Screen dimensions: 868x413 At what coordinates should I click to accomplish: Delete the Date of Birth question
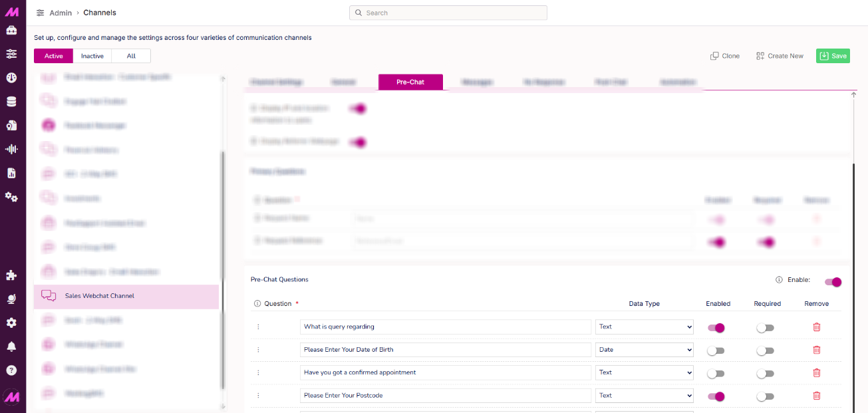click(x=817, y=350)
